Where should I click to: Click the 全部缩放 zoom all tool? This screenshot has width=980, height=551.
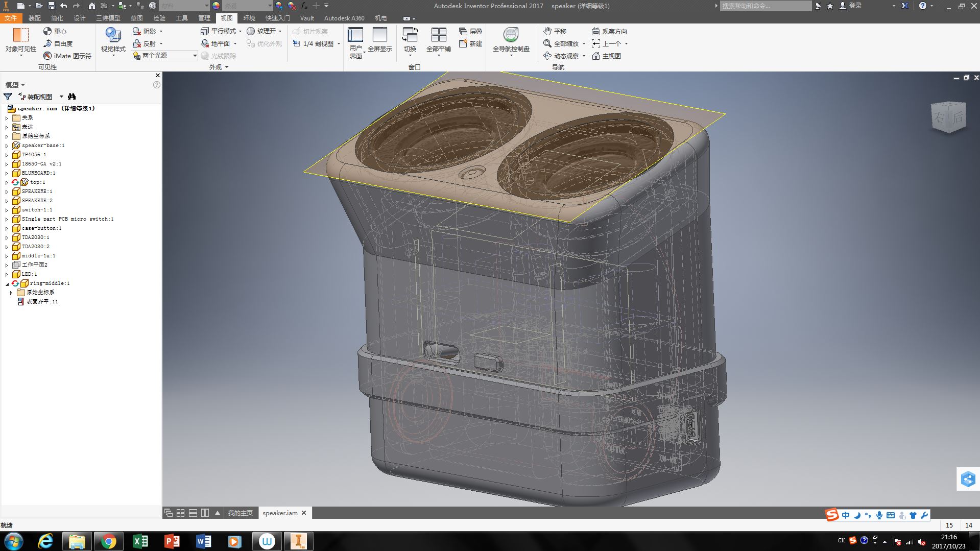562,43
